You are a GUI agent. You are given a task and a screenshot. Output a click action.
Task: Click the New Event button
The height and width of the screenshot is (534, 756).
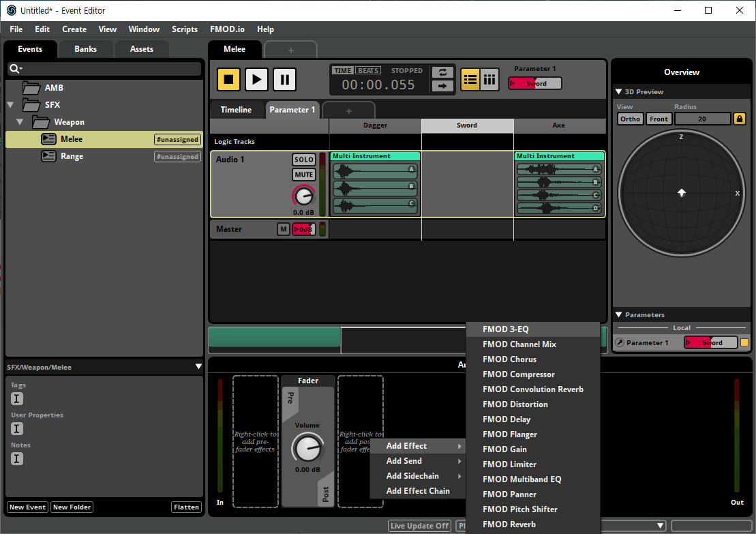point(27,507)
